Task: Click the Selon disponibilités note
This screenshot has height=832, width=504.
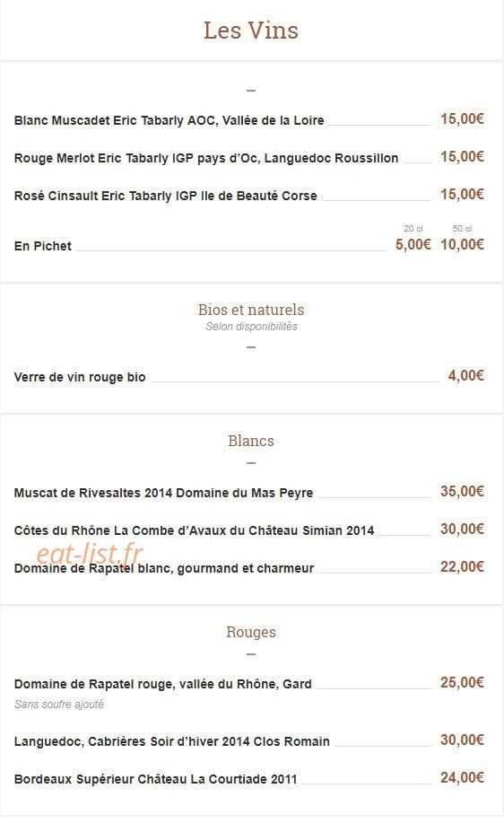Action: (x=251, y=327)
